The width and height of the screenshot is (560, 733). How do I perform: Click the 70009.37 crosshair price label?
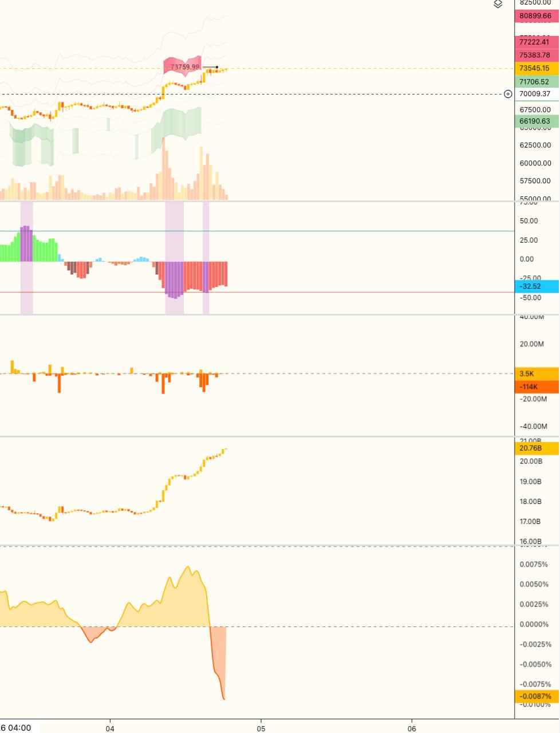[x=534, y=94]
